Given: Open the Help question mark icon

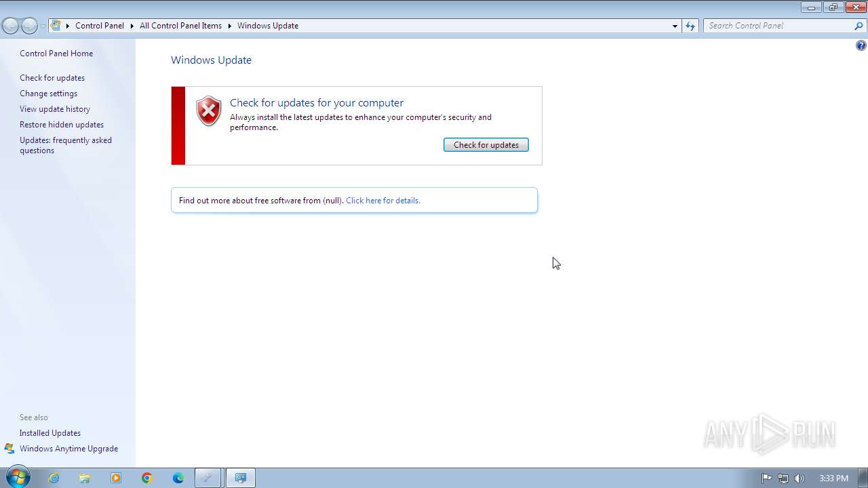Looking at the screenshot, I should [x=861, y=45].
